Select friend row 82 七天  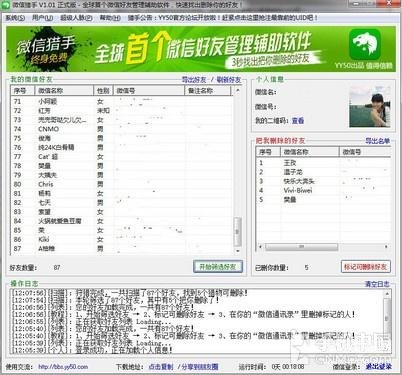click(122, 202)
